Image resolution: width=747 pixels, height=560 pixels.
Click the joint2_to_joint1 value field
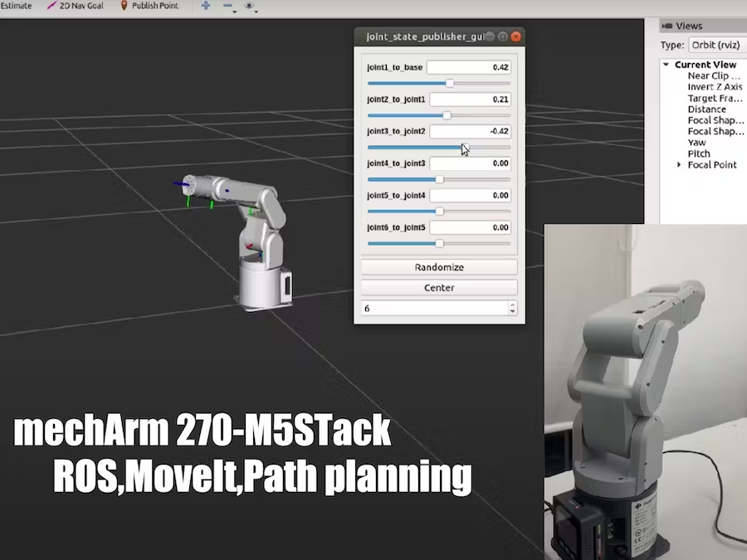471,99
